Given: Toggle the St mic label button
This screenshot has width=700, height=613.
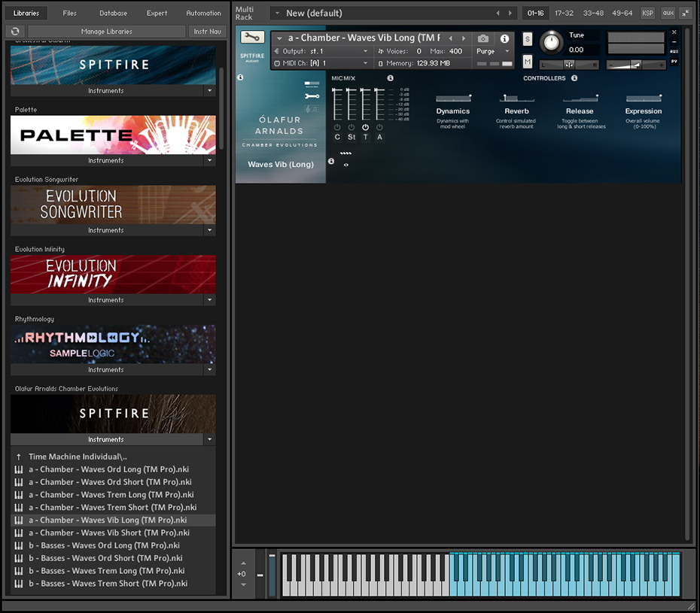Looking at the screenshot, I should [352, 138].
